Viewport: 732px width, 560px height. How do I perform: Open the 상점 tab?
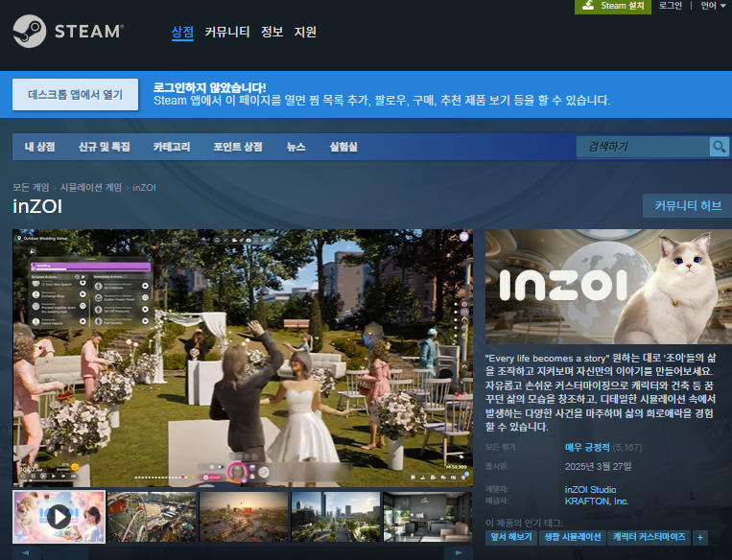tap(182, 32)
